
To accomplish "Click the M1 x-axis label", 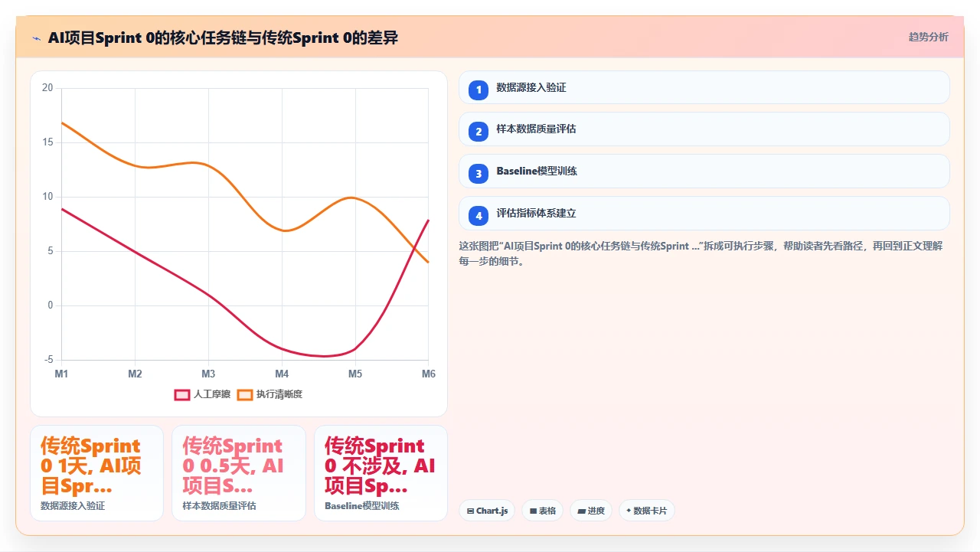I will coord(61,374).
